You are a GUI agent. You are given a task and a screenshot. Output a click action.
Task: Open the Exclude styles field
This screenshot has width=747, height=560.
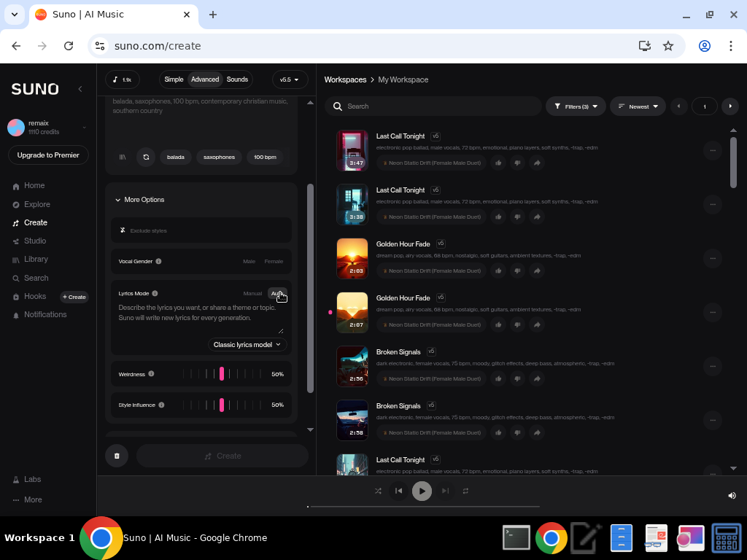[x=201, y=230]
